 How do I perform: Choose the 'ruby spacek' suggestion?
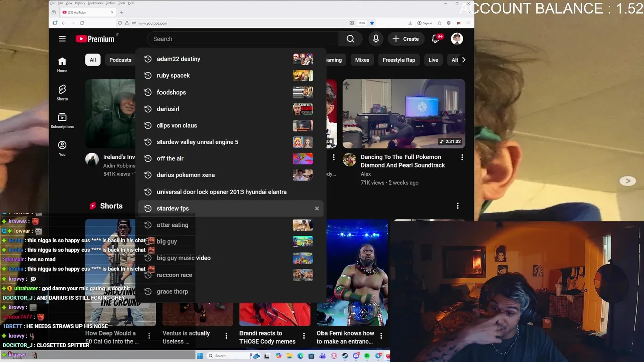[231, 75]
